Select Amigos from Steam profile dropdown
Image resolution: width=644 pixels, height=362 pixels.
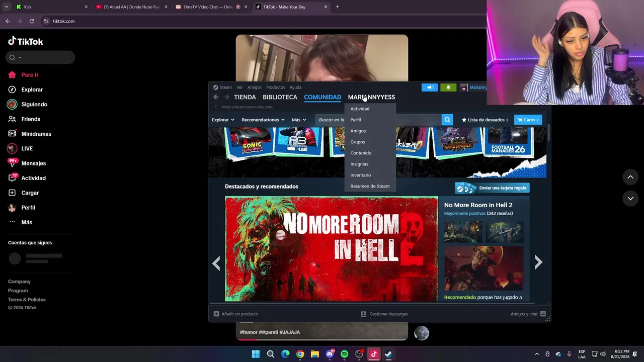(x=370, y=131)
